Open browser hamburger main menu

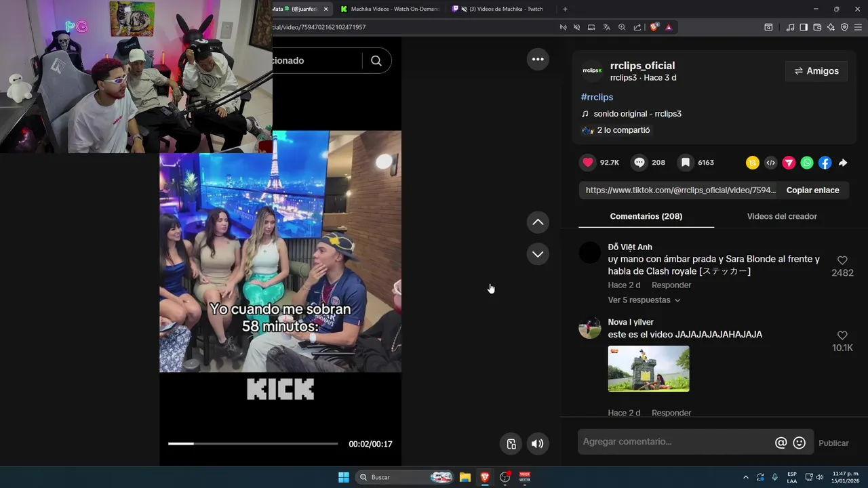click(x=858, y=27)
